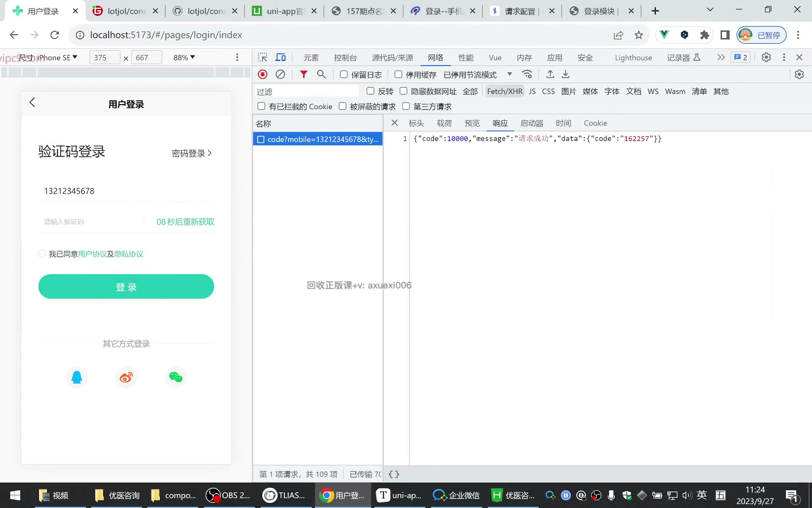This screenshot has height=508, width=812.
Task: Enable 停用缓存 checkbox
Action: tap(398, 75)
